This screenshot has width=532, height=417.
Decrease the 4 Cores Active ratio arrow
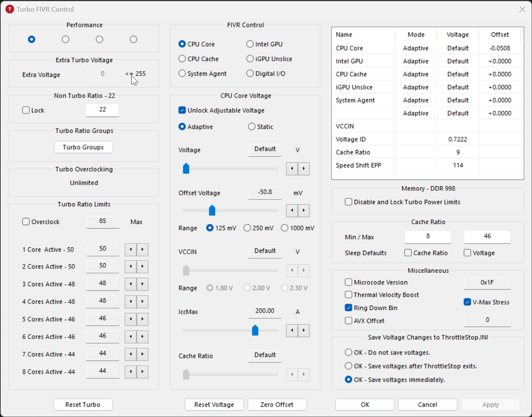(131, 302)
